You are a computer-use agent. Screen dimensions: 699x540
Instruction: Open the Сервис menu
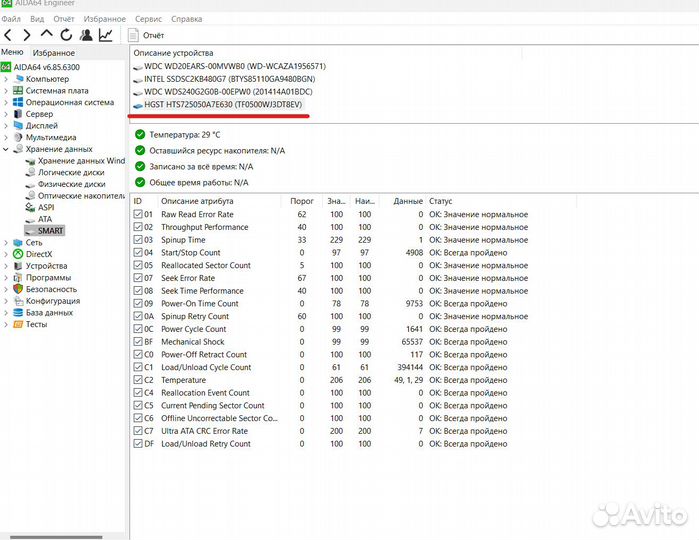click(148, 19)
